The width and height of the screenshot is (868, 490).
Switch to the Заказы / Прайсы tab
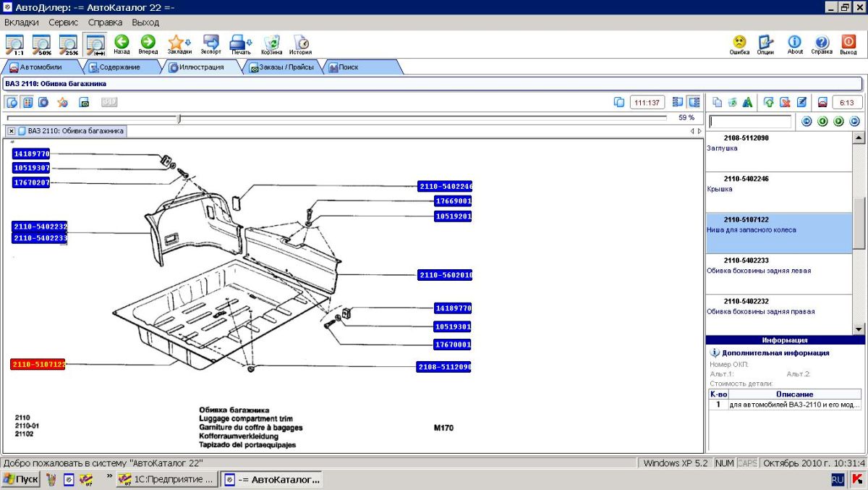[282, 67]
